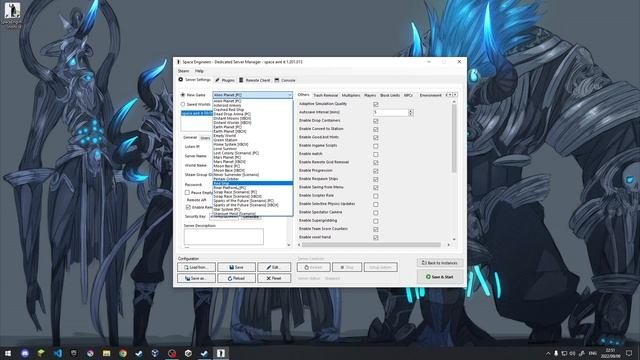Launch Google Chrome from the taskbar
This screenshot has height=360, width=640.
pyautogui.click(x=123, y=353)
